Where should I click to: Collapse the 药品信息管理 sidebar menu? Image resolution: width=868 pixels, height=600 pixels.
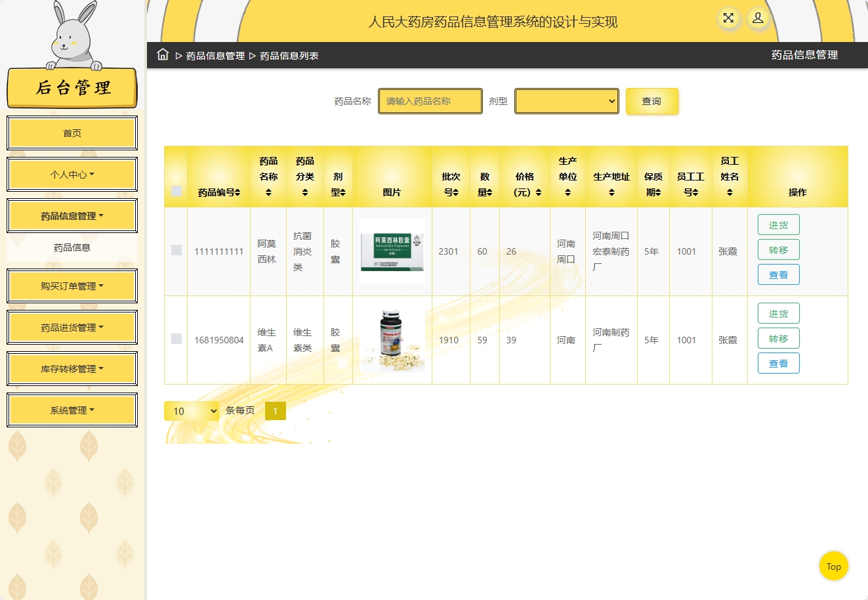pos(72,216)
